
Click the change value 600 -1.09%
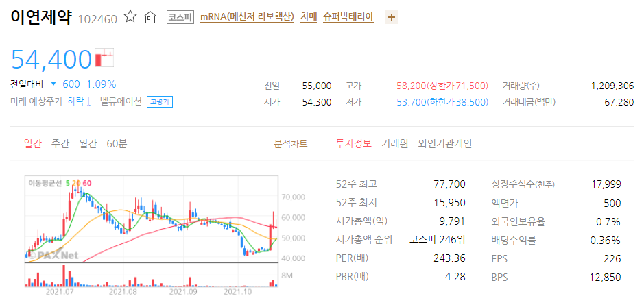(x=89, y=84)
